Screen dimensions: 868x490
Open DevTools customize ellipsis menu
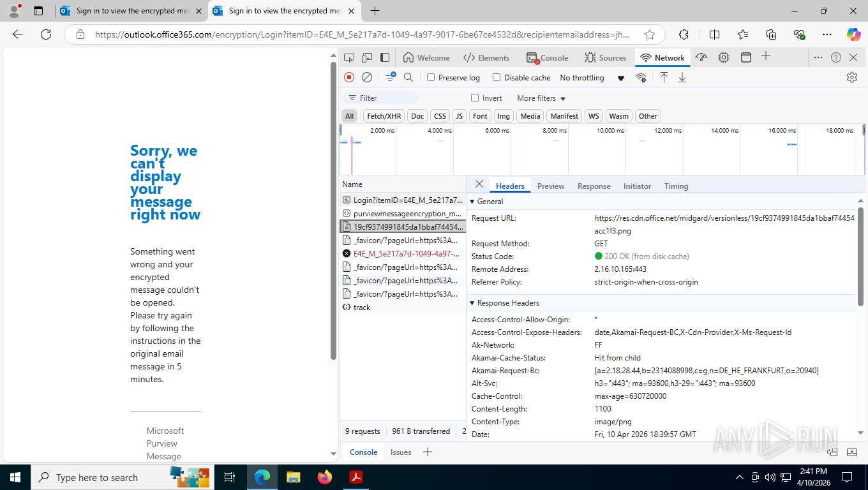(818, 57)
